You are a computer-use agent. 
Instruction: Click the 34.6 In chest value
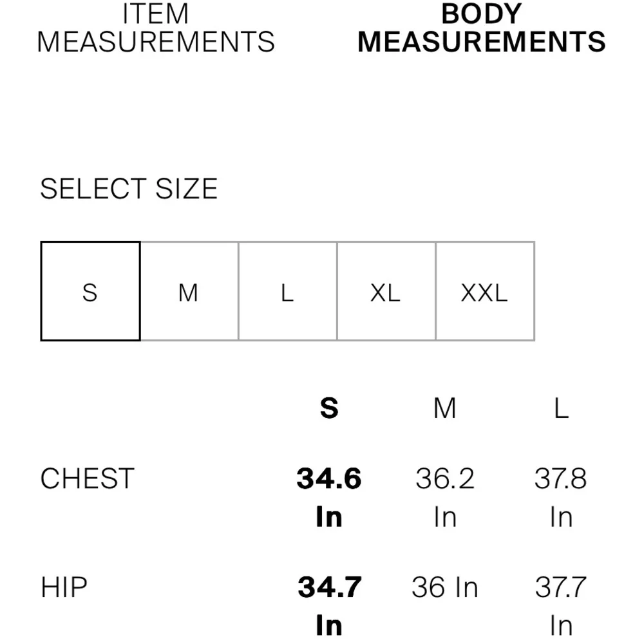point(329,479)
